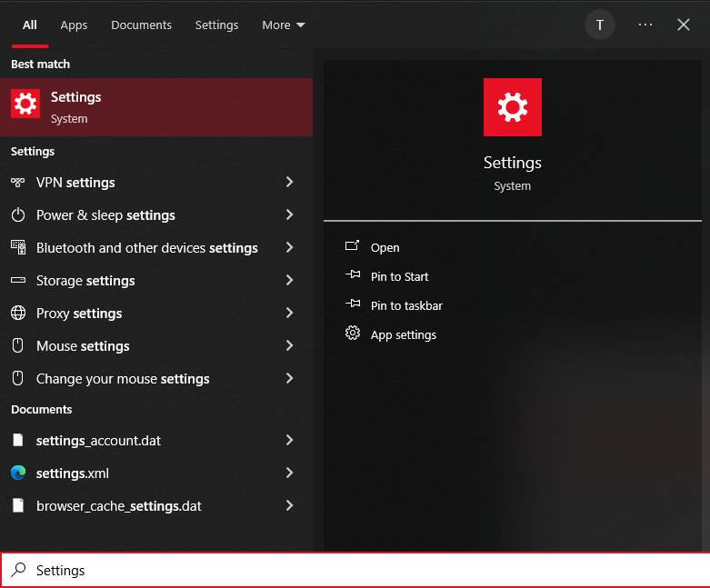Expand settings.xml chevron
The width and height of the screenshot is (710, 588).
point(290,473)
